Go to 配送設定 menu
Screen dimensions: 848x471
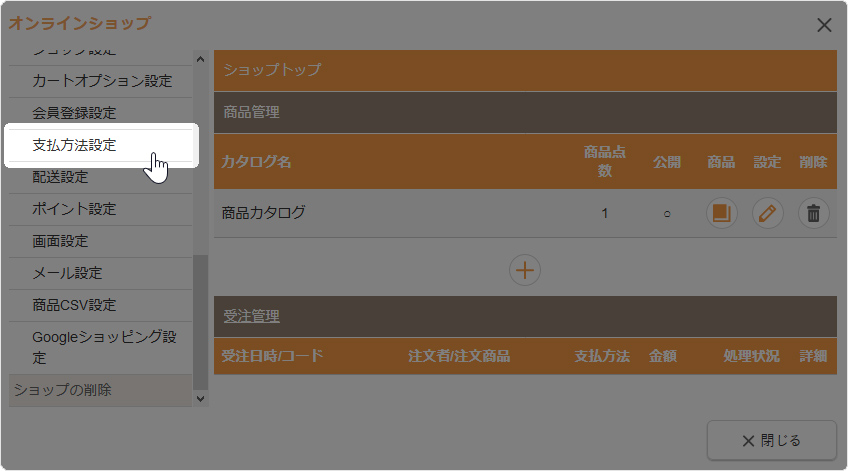click(x=60, y=177)
